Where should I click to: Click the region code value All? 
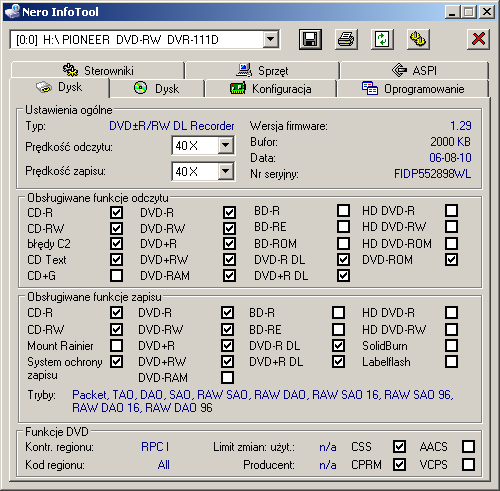pyautogui.click(x=164, y=465)
